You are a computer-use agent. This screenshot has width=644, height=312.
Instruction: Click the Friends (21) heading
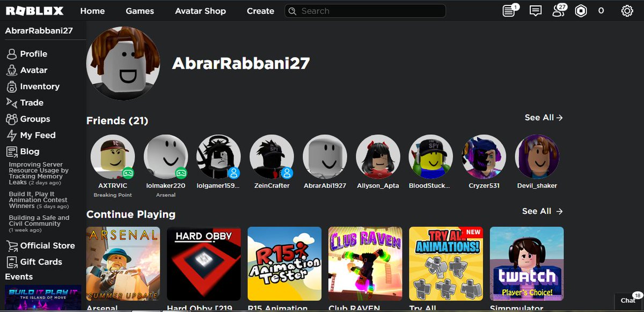(x=117, y=121)
